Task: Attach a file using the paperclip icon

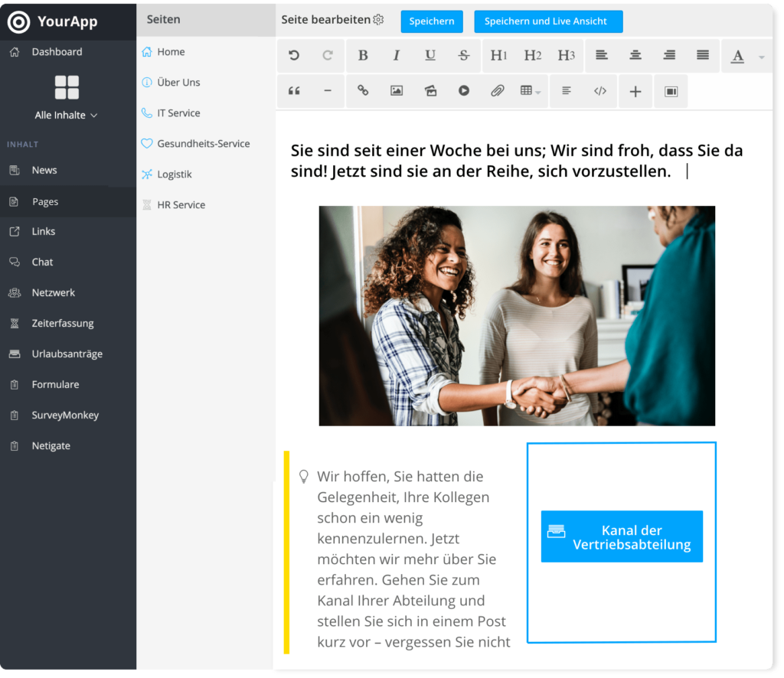Action: click(x=497, y=90)
